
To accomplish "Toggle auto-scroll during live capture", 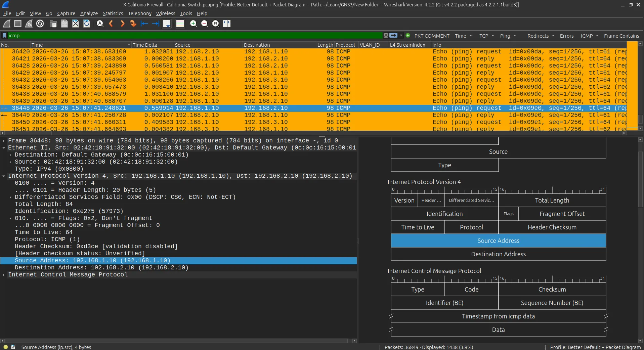I will coord(167,24).
